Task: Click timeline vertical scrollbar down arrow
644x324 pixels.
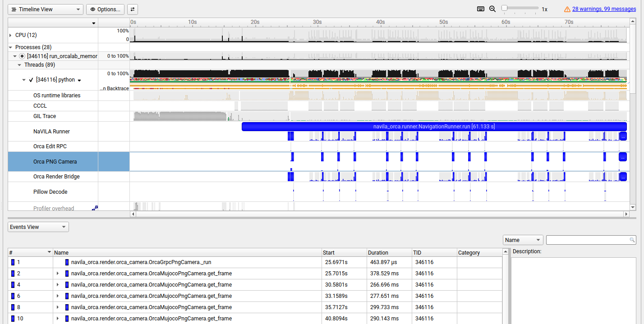Action: [633, 208]
